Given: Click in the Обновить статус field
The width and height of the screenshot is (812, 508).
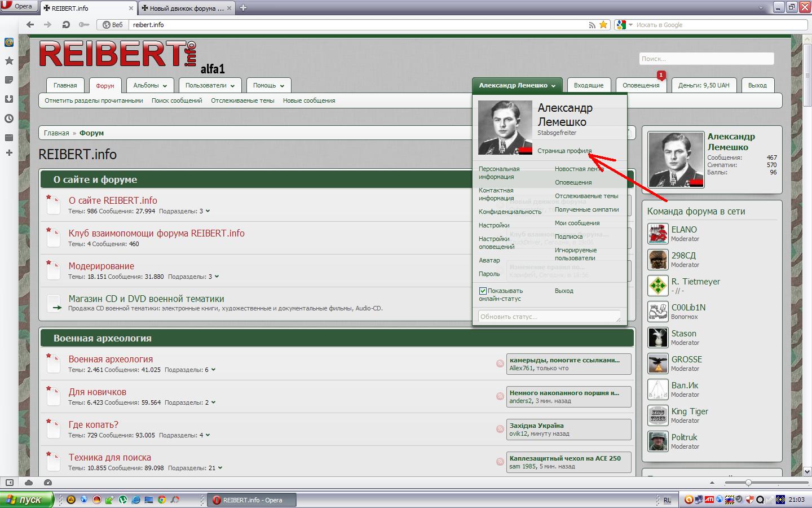Looking at the screenshot, I should 549,317.
